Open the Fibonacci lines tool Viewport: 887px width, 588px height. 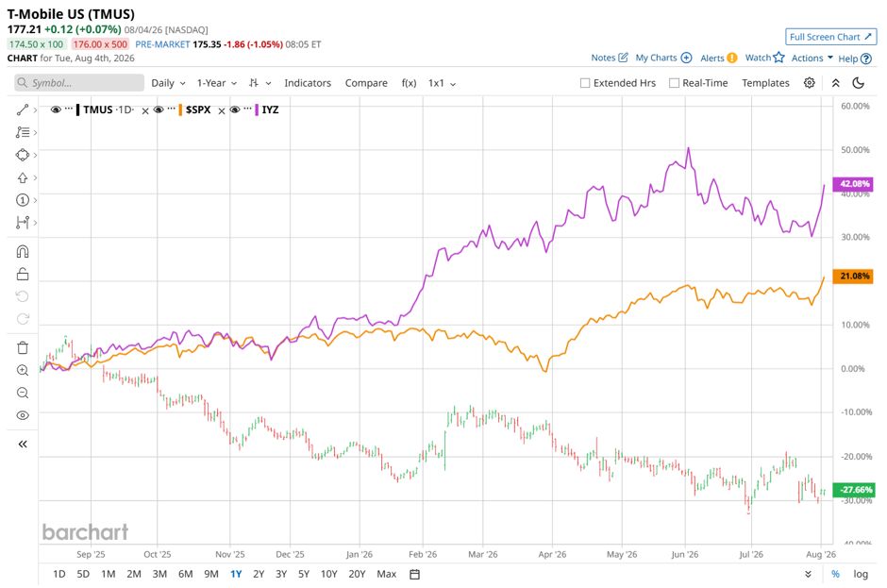(x=23, y=132)
